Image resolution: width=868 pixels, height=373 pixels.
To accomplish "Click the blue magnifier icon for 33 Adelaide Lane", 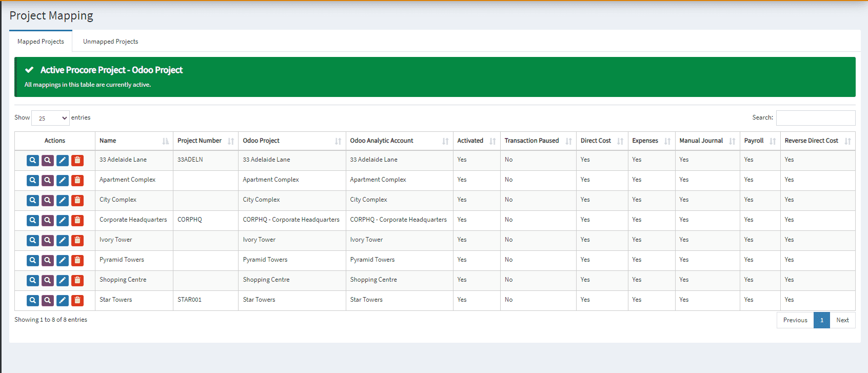I will tap(32, 161).
